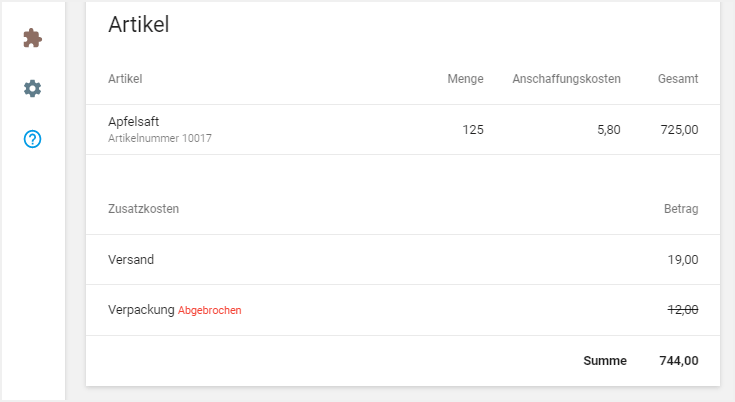Select the Verpackung cost entry
The height and width of the screenshot is (402, 735).
(x=141, y=310)
